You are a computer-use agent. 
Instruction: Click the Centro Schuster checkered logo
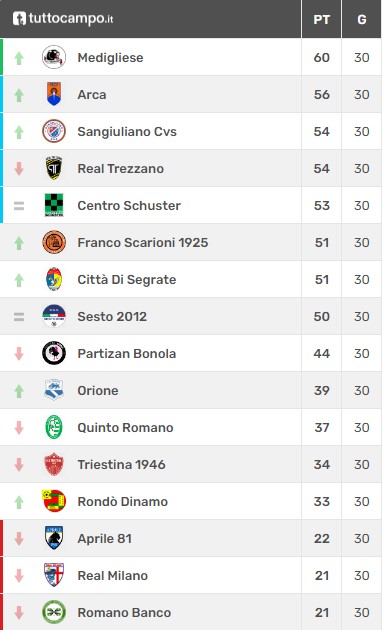tap(54, 205)
